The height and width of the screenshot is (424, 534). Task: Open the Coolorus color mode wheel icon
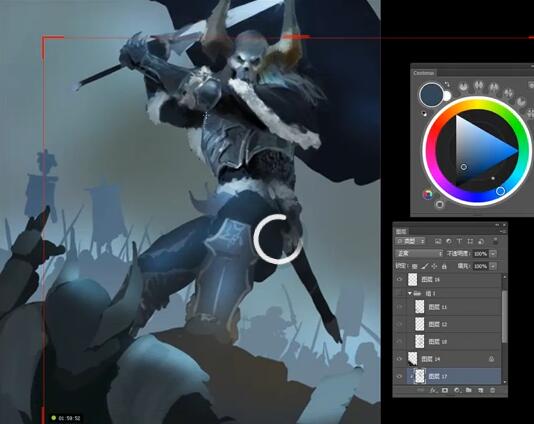(x=428, y=194)
